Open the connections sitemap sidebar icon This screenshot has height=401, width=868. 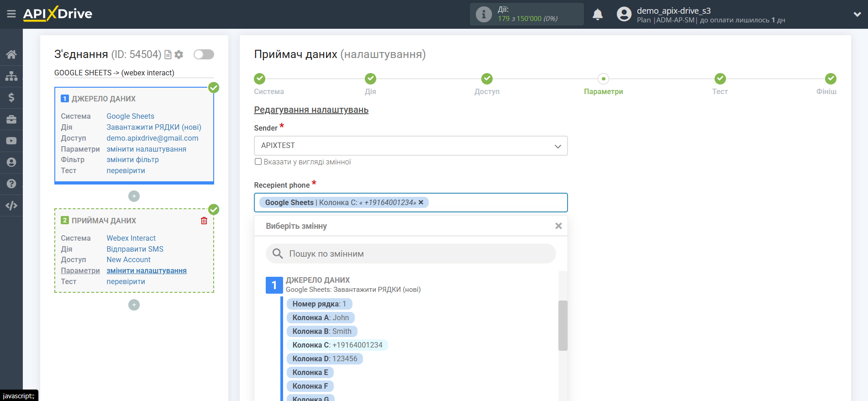pyautogui.click(x=11, y=76)
